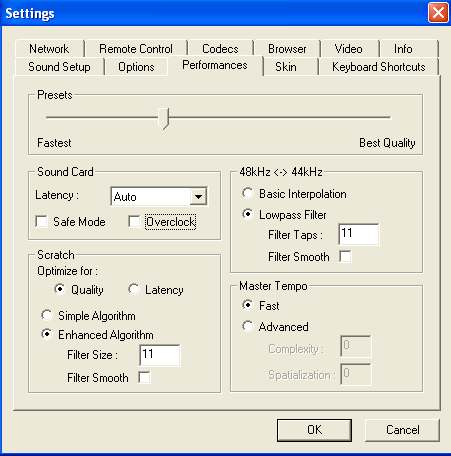Click the Filter Taps input field
Screen dimensions: 451x456
(359, 234)
